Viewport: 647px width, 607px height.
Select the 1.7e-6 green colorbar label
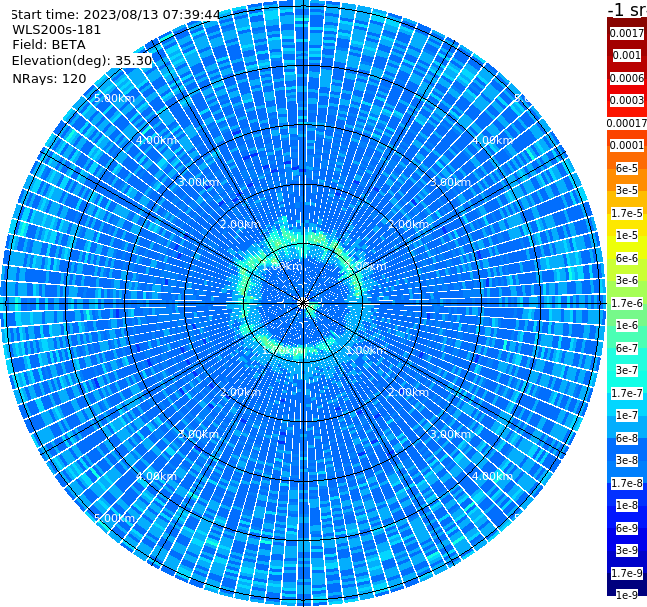(x=627, y=303)
